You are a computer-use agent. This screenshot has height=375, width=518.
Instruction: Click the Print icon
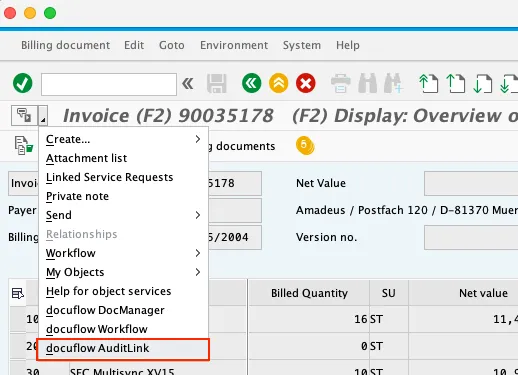pos(341,83)
